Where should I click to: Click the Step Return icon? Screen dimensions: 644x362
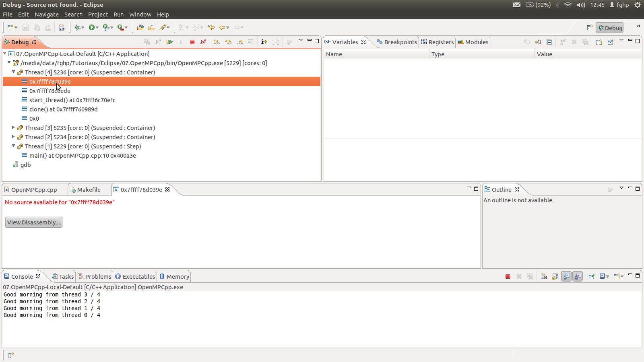(239, 42)
